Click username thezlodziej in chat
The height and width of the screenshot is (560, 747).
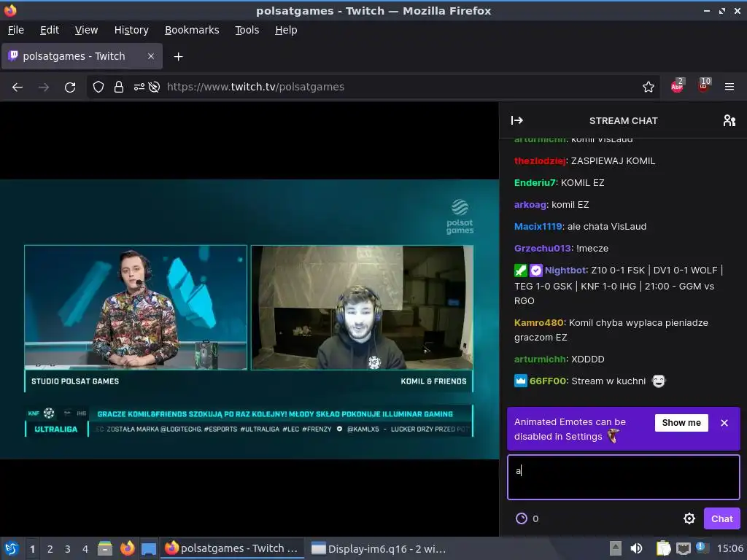point(540,161)
